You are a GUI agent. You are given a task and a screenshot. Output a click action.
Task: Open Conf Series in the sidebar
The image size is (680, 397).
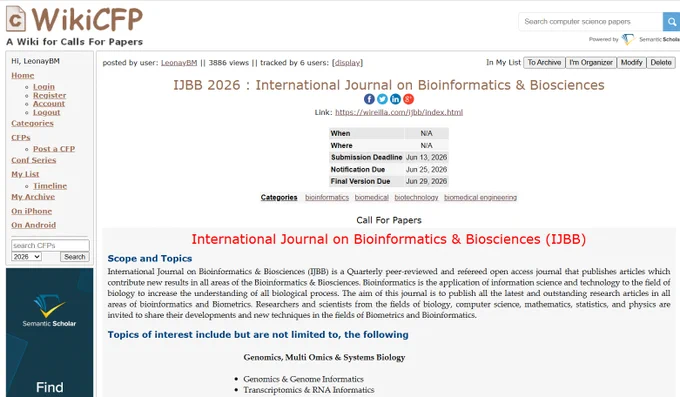tap(34, 160)
